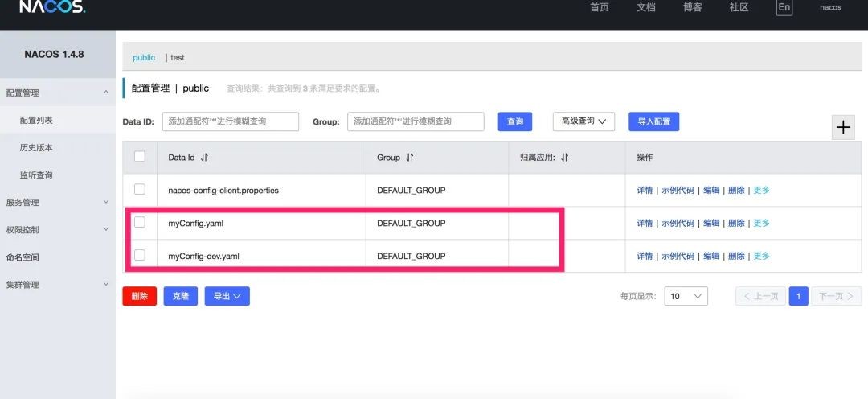Image resolution: width=868 pixels, height=399 pixels.
Task: Change the page size dropdown showing 10
Action: [686, 296]
